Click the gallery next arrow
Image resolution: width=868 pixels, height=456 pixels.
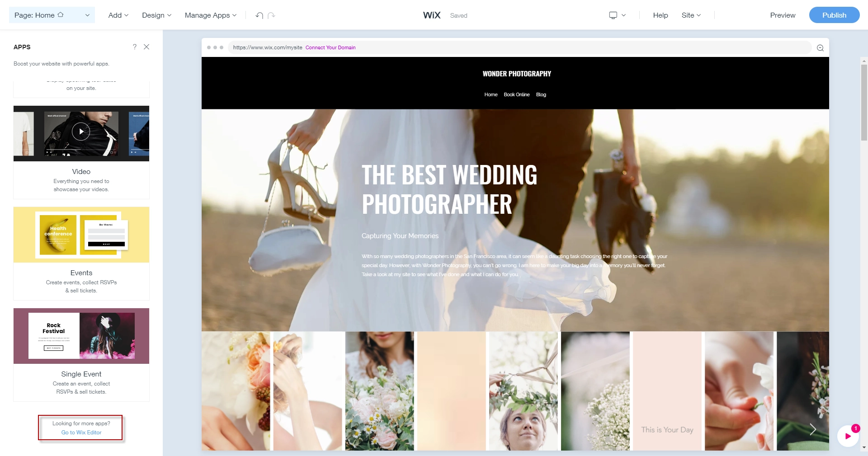coord(812,429)
